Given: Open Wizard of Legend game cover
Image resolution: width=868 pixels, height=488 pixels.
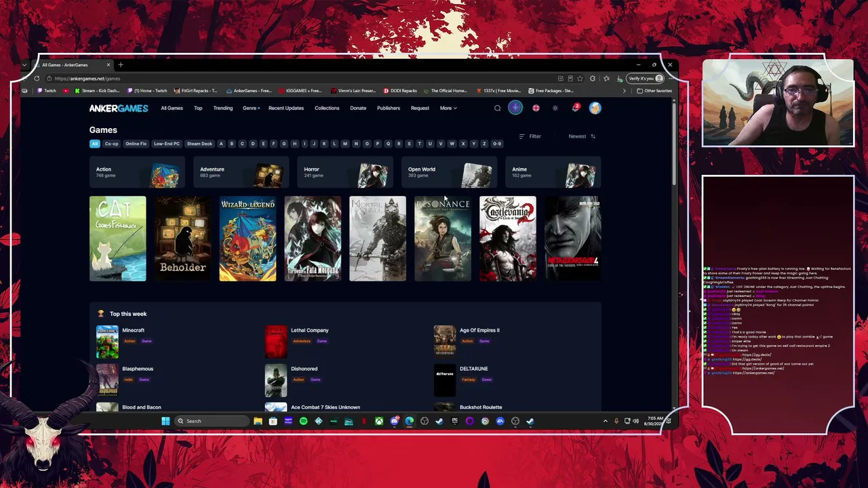Looking at the screenshot, I should click(248, 239).
